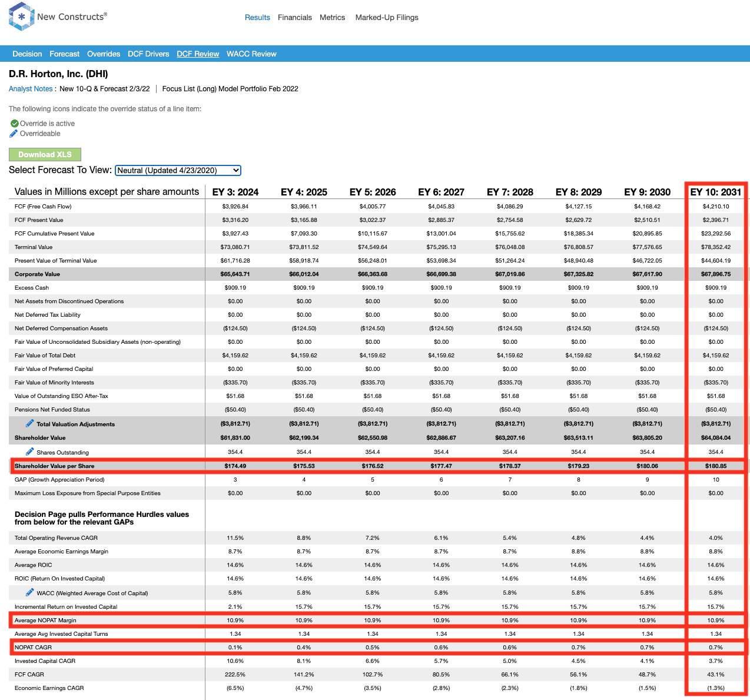Click the Terminal Value row label
Screen dimensions: 750x700
tap(34, 247)
